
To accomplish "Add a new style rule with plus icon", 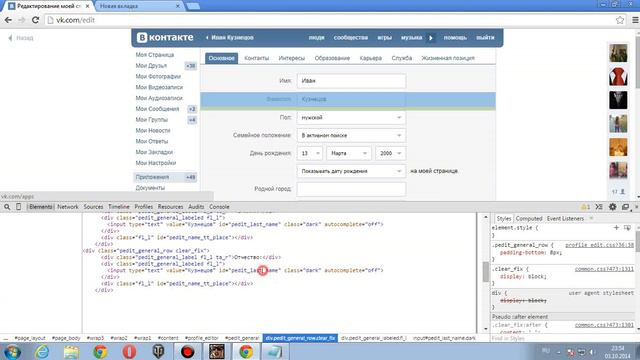I will (x=616, y=227).
